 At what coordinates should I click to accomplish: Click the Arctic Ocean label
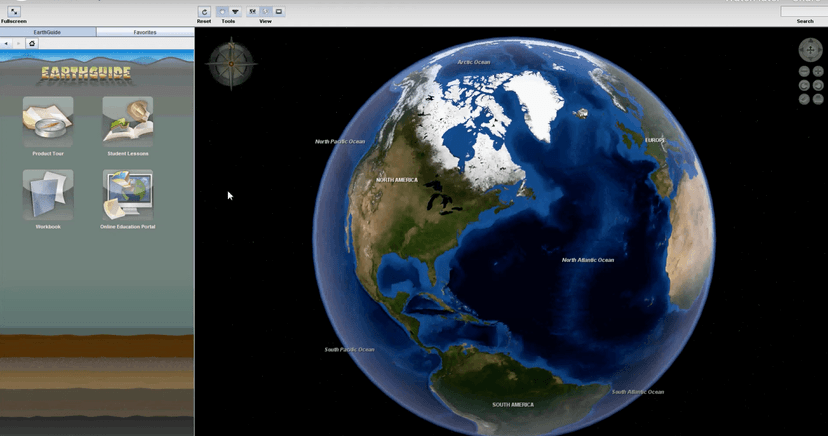click(474, 62)
